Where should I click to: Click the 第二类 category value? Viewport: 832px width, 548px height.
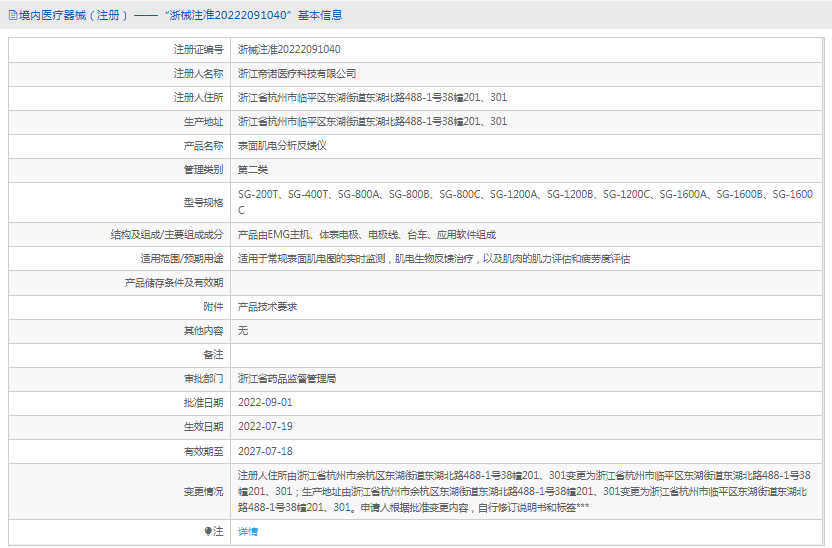(x=253, y=170)
